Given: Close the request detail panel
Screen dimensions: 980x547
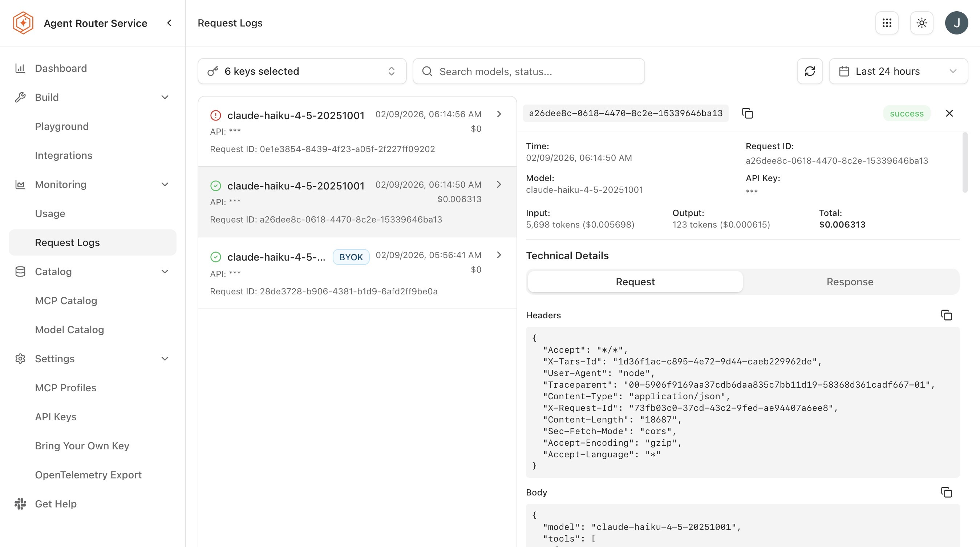Looking at the screenshot, I should 949,113.
